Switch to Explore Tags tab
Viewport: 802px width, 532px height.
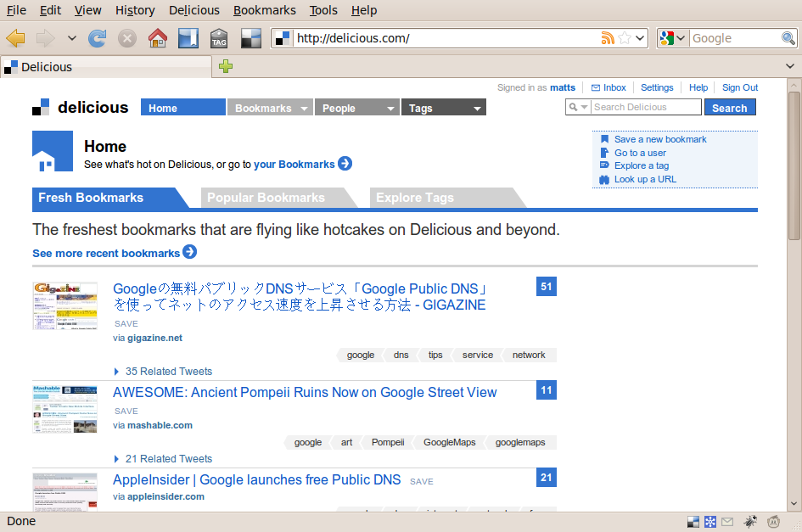(x=447, y=198)
